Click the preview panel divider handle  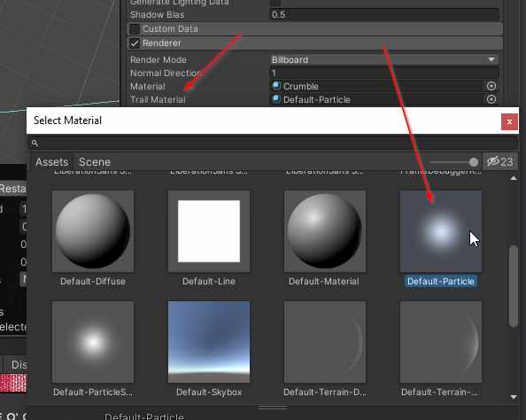(273, 408)
